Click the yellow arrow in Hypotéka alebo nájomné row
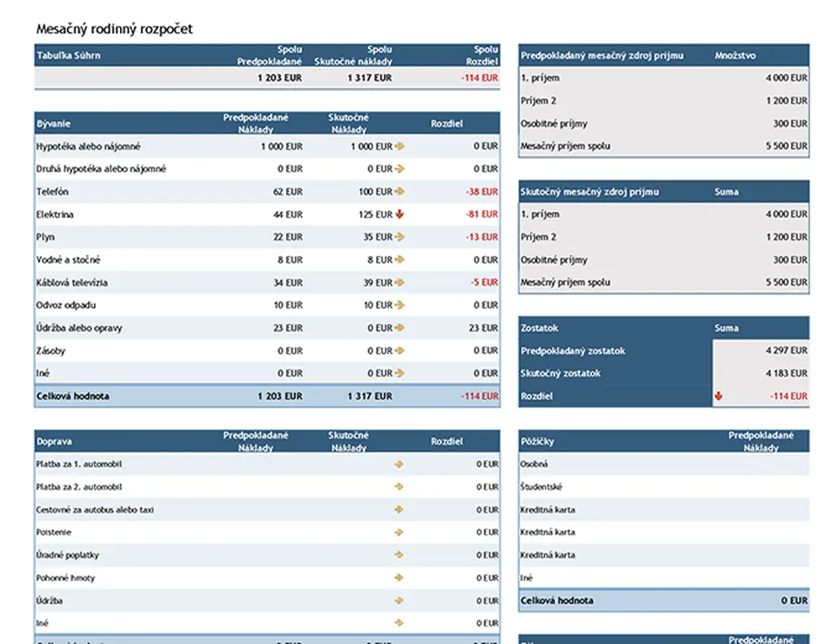The width and height of the screenshot is (836, 644). click(399, 147)
